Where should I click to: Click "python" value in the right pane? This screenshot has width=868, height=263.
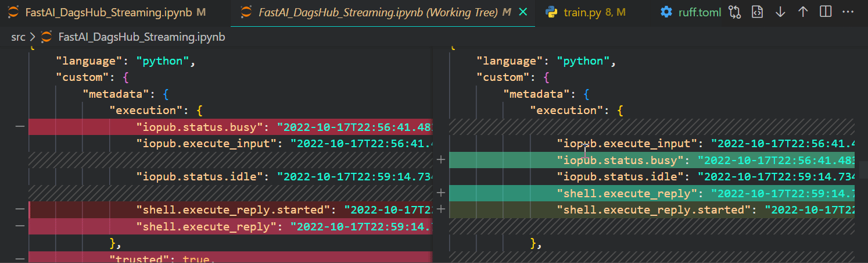(583, 61)
